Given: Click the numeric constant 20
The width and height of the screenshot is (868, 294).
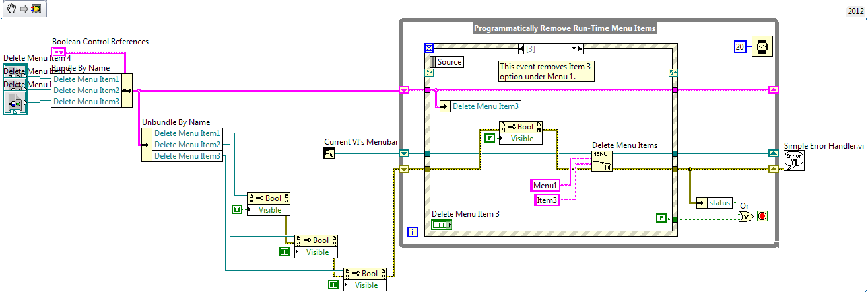Looking at the screenshot, I should point(740,46).
